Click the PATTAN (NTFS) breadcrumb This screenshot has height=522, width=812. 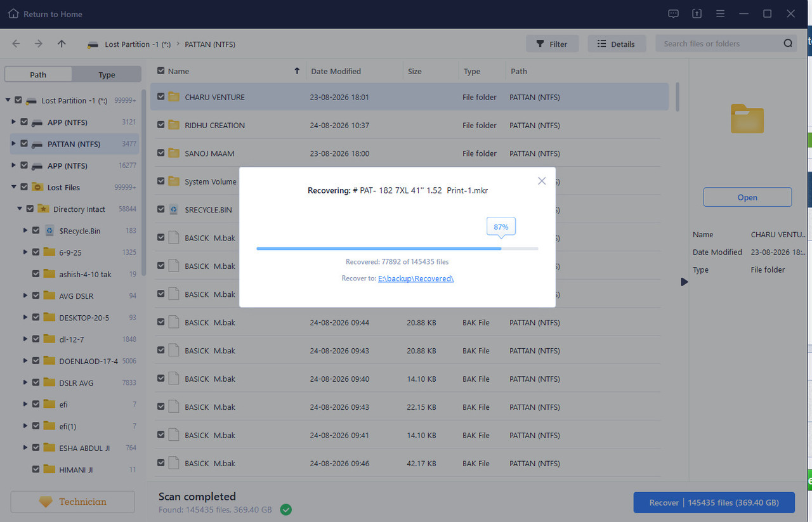[x=210, y=44]
